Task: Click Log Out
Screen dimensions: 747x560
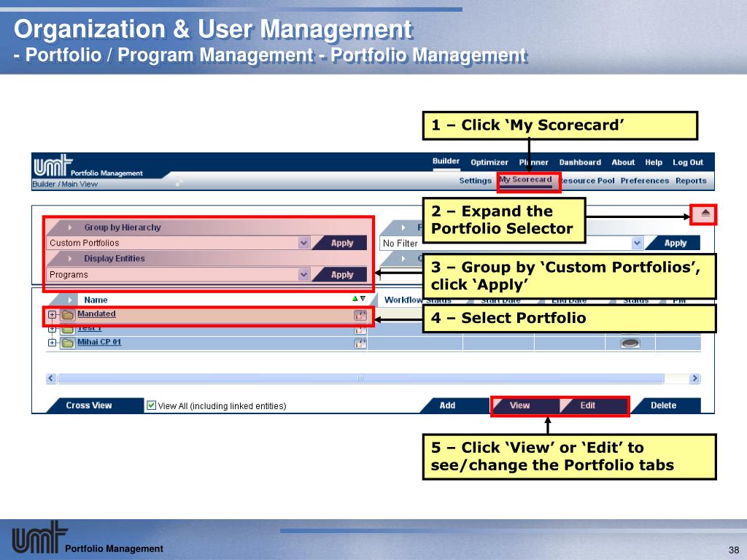Action: [x=688, y=162]
